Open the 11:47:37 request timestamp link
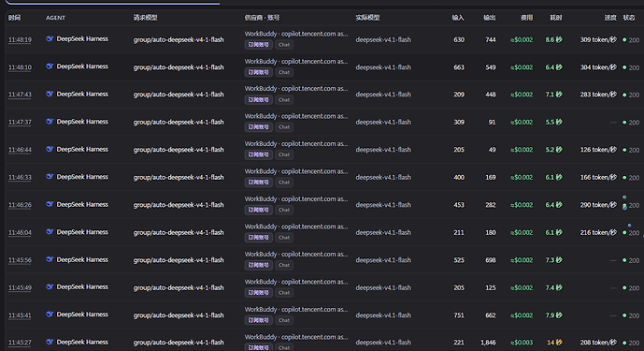Viewport: 644px width, 351px height. [x=20, y=123]
